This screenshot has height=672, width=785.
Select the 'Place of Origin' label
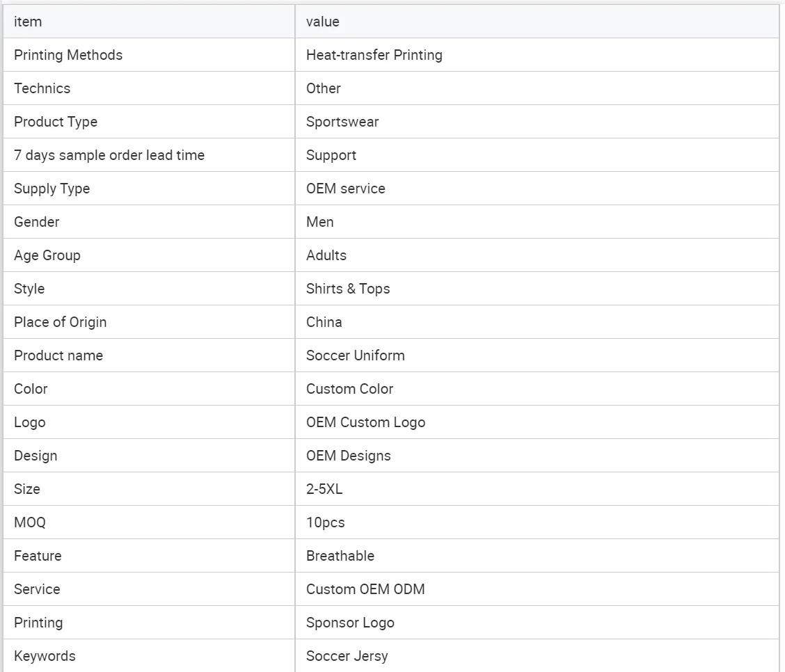click(61, 322)
